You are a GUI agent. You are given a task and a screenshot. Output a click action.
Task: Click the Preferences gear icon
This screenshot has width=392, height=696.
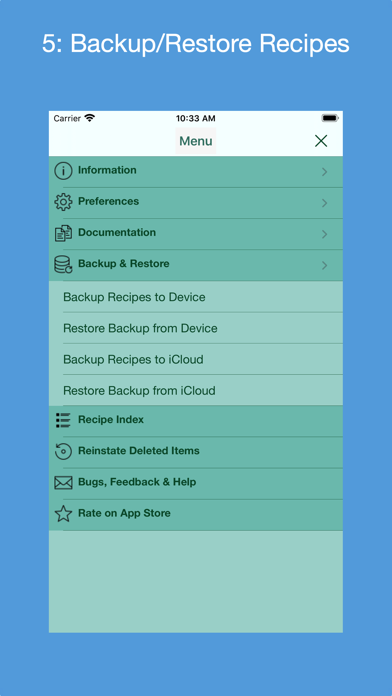(x=63, y=202)
